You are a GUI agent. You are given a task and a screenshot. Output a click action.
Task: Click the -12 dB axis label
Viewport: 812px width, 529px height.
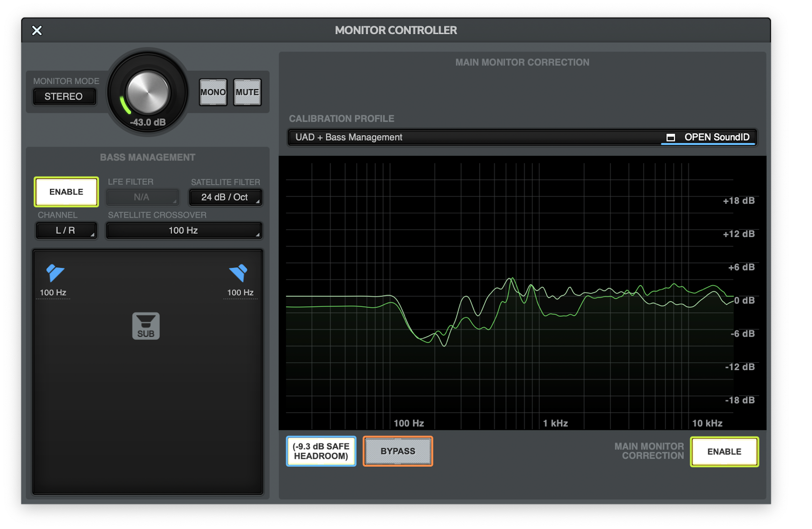[740, 367]
